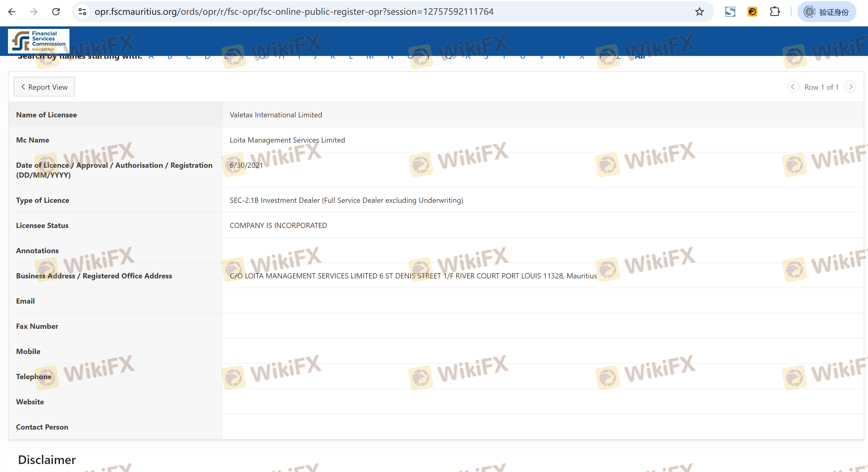Click the browser forward arrow
Screen dimensions: 868x472
point(34,12)
